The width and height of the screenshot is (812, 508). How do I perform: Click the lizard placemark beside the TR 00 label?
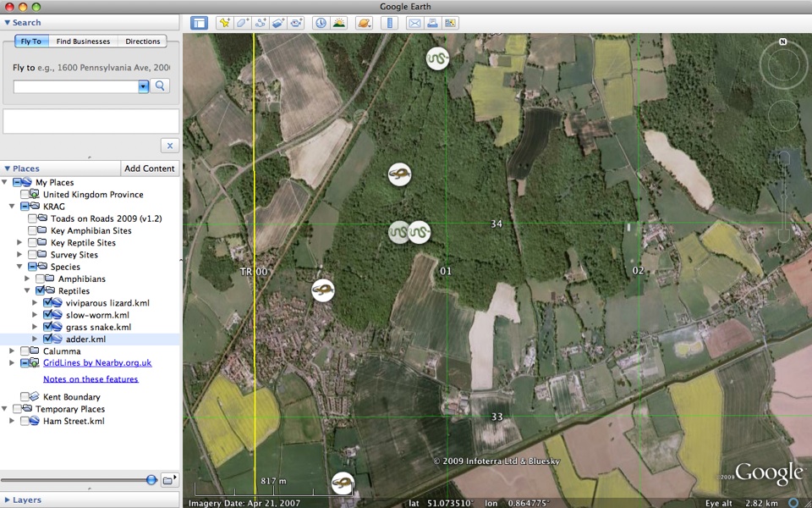[x=322, y=290]
